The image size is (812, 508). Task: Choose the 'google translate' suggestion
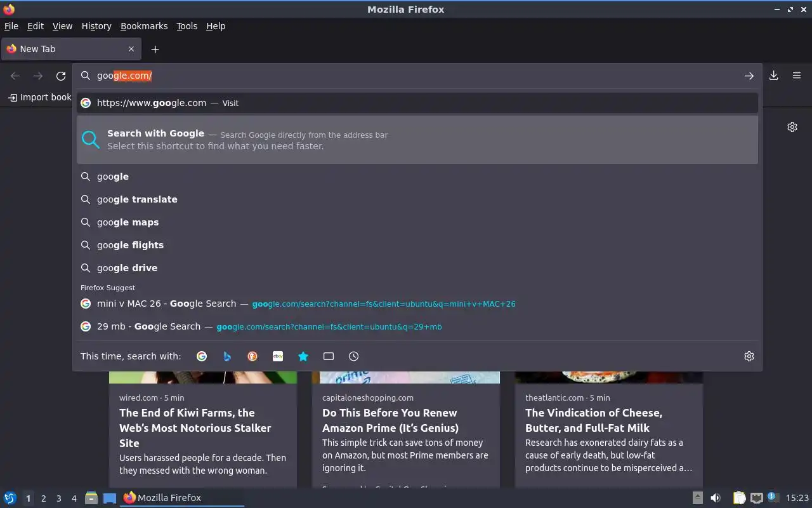(417, 199)
